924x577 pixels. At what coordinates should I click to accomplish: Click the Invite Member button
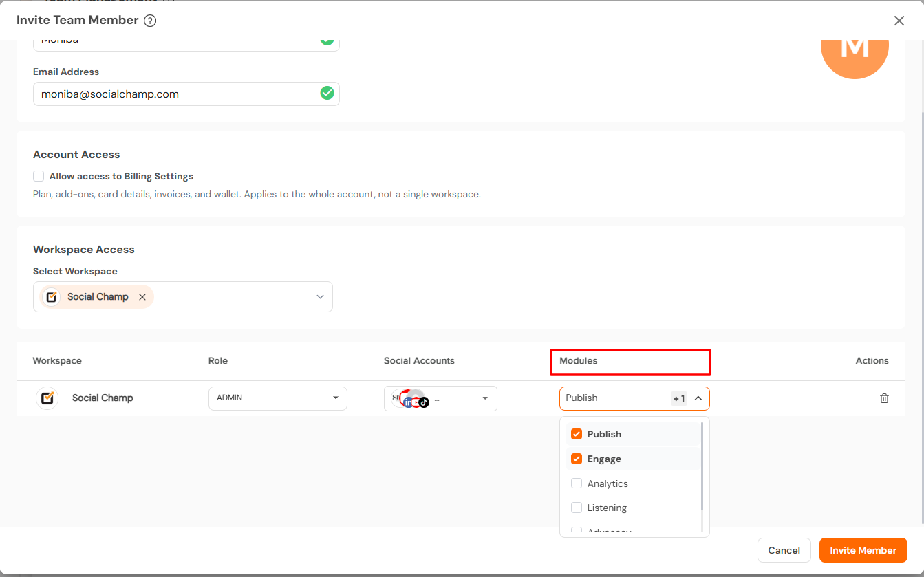pos(863,550)
